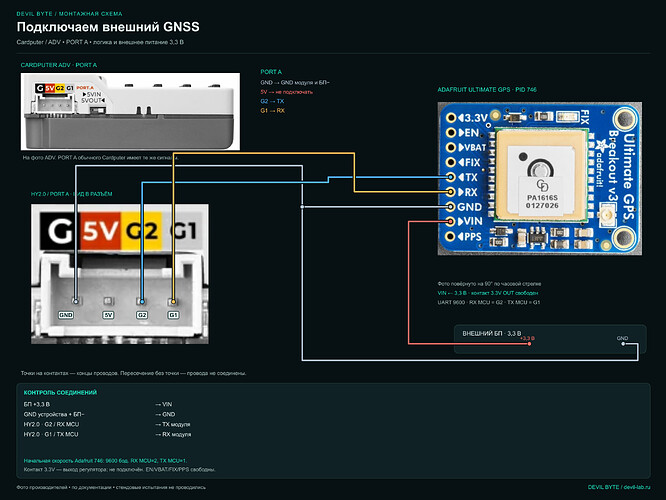Click the RX pad on the GPS board
Image resolution: width=666 pixels, height=500 pixels.
[x=451, y=192]
